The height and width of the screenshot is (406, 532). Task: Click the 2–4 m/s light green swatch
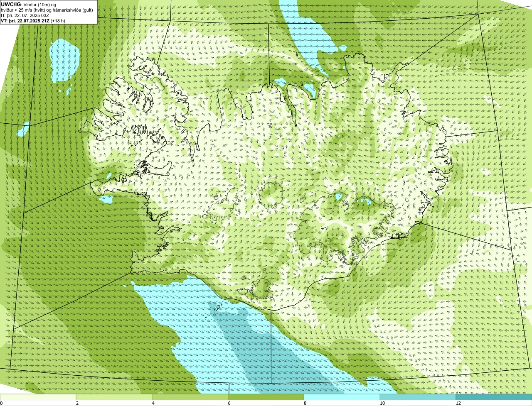(114, 397)
